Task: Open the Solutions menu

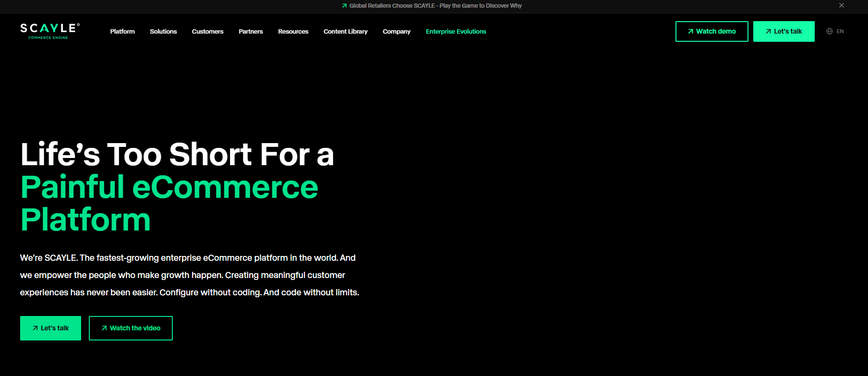Action: point(163,31)
